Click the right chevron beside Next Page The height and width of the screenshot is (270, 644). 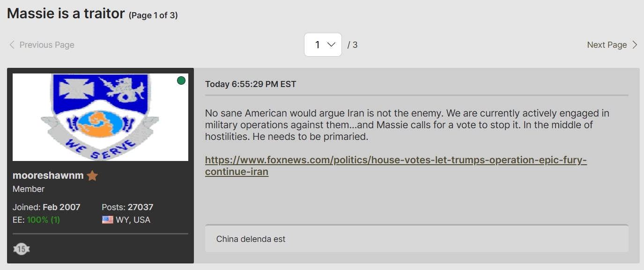(635, 45)
